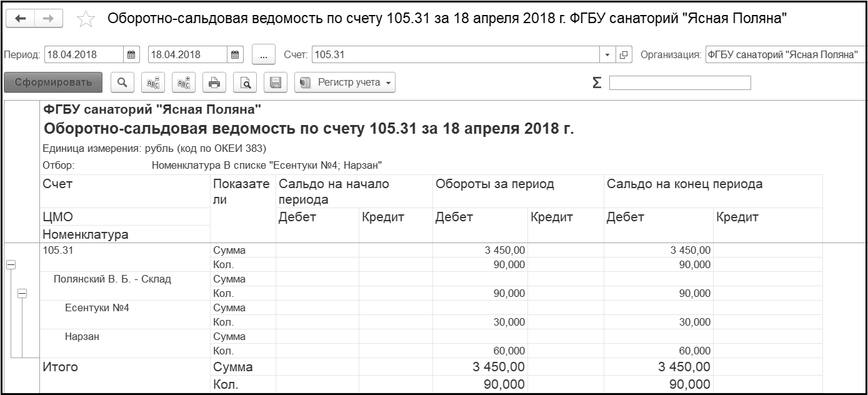Save the report with floppy disk icon
Image resolution: width=868 pixels, height=395 pixels.
(276, 82)
